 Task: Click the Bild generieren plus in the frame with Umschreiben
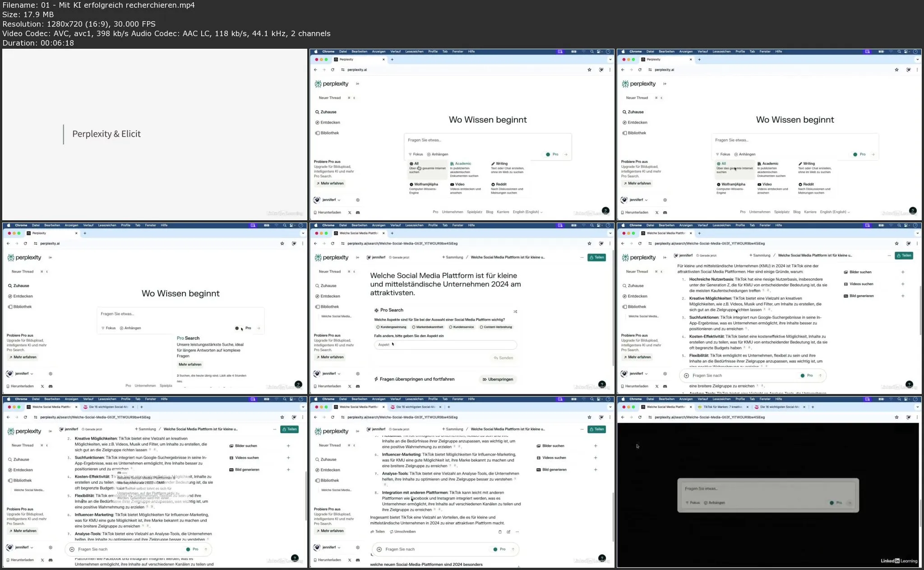click(596, 470)
